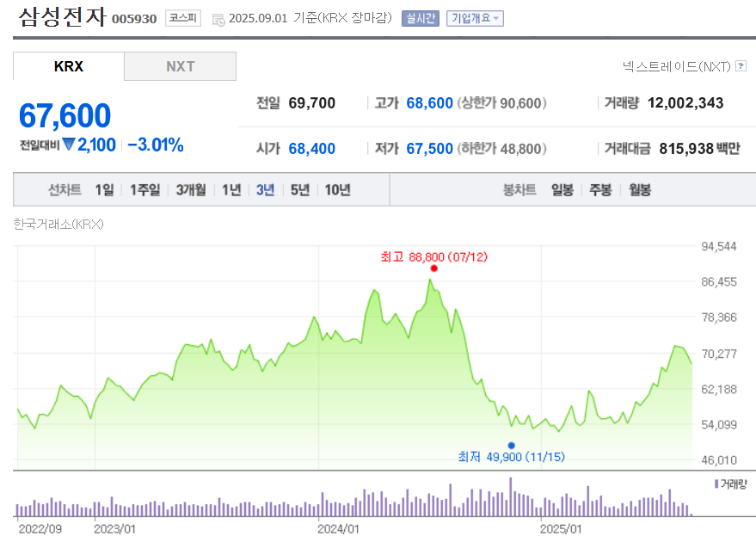
Task: Click the 2025/01 x-axis date label
Action: (561, 529)
